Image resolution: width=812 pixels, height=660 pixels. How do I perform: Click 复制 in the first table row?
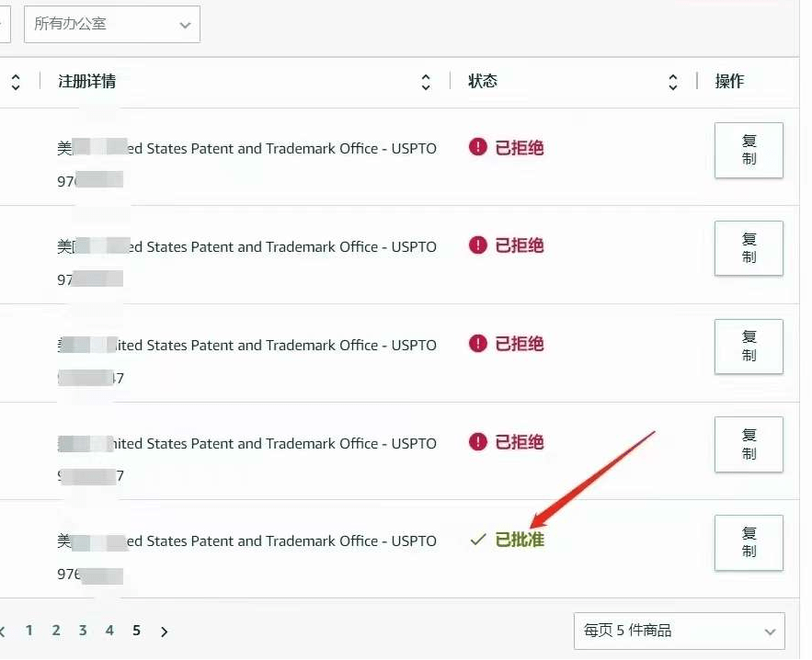tap(749, 150)
